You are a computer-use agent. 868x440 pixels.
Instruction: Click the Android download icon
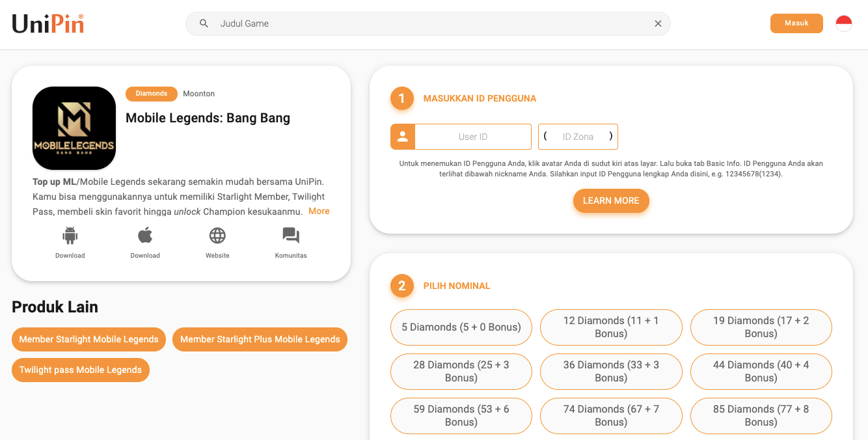pyautogui.click(x=70, y=236)
